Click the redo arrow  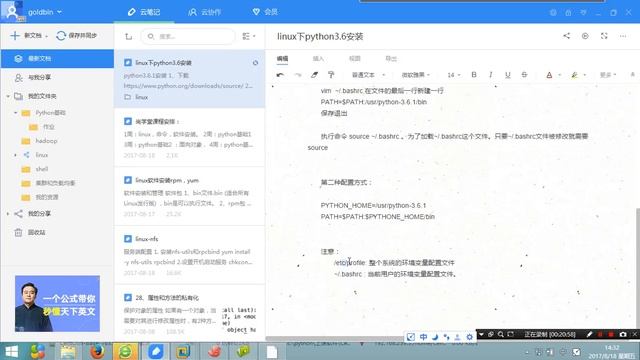point(298,75)
